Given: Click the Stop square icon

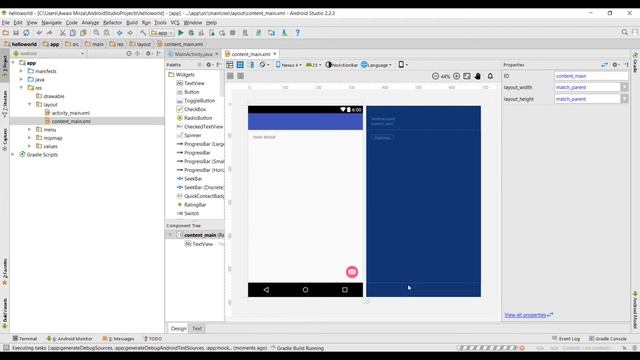Looking at the screenshot, I should 232,33.
